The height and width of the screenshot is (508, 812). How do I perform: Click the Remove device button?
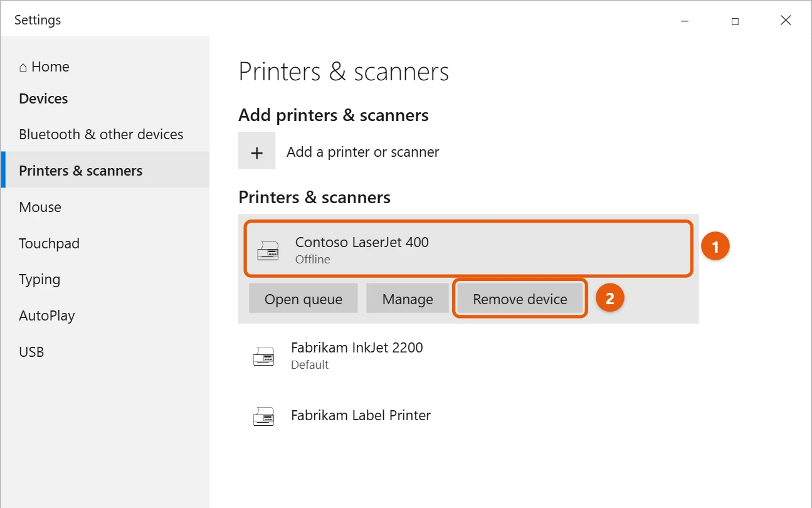click(x=520, y=299)
